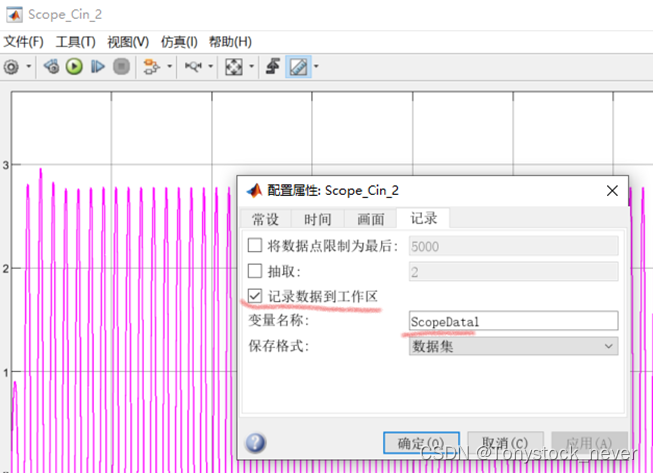The image size is (653, 473).
Task: Select the 记录 tab
Action: point(424,218)
